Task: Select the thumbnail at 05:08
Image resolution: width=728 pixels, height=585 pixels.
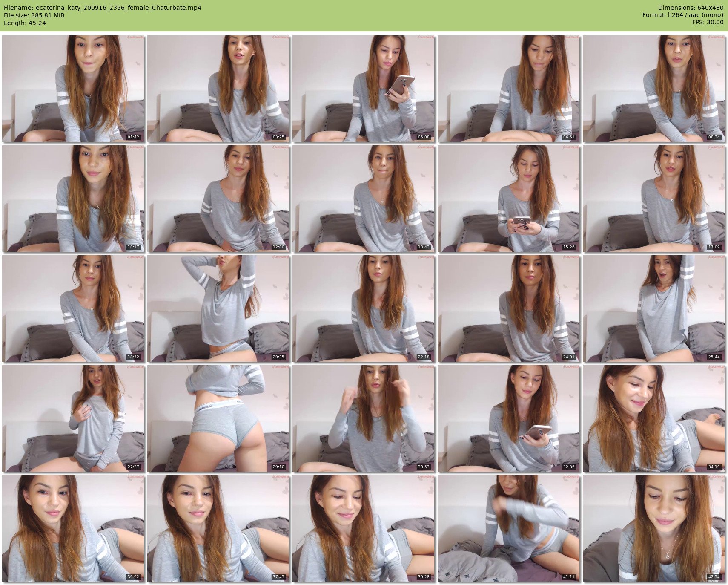Action: pos(364,89)
